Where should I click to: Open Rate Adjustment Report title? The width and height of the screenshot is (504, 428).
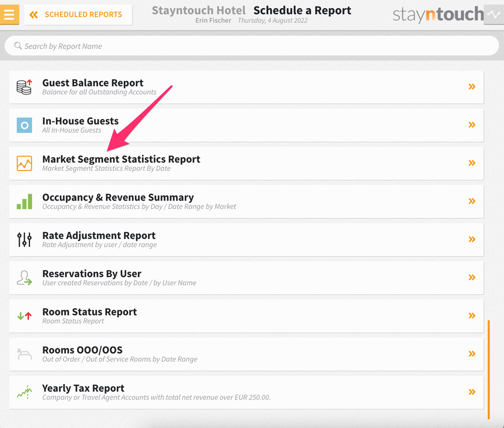pos(99,236)
